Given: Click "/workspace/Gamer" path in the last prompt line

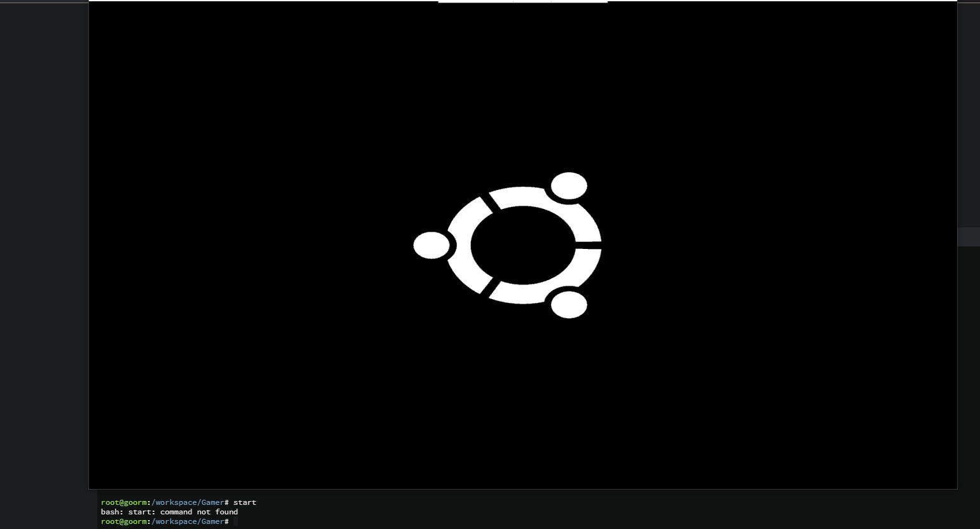Looking at the screenshot, I should coord(188,521).
